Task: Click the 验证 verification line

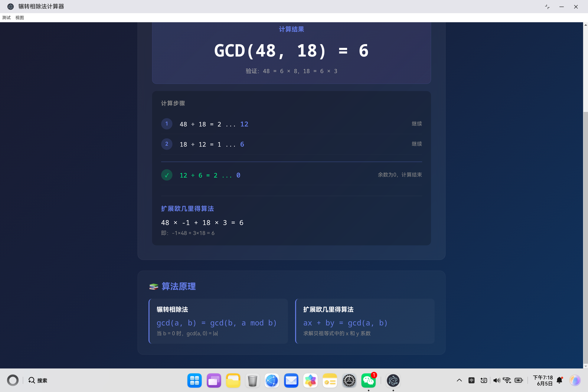Action: click(x=291, y=71)
